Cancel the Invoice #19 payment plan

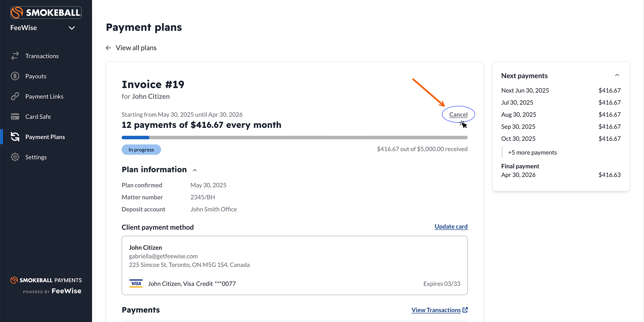(458, 115)
